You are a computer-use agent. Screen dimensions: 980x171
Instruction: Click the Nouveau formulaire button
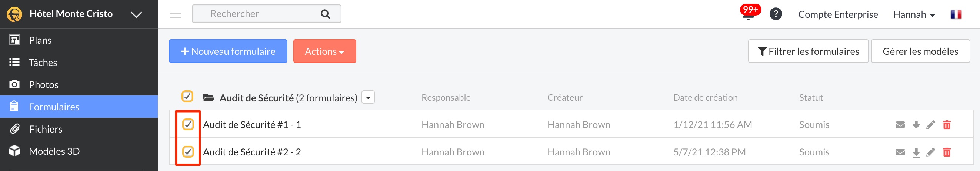pos(228,51)
